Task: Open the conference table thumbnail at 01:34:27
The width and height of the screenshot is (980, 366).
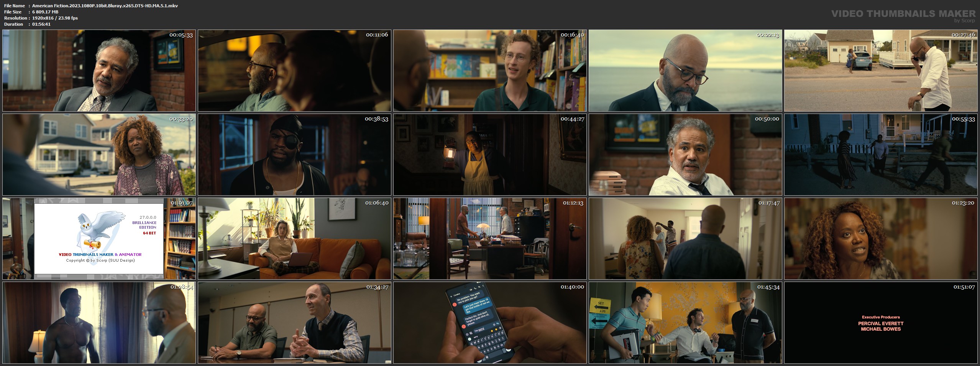Action: pos(294,323)
